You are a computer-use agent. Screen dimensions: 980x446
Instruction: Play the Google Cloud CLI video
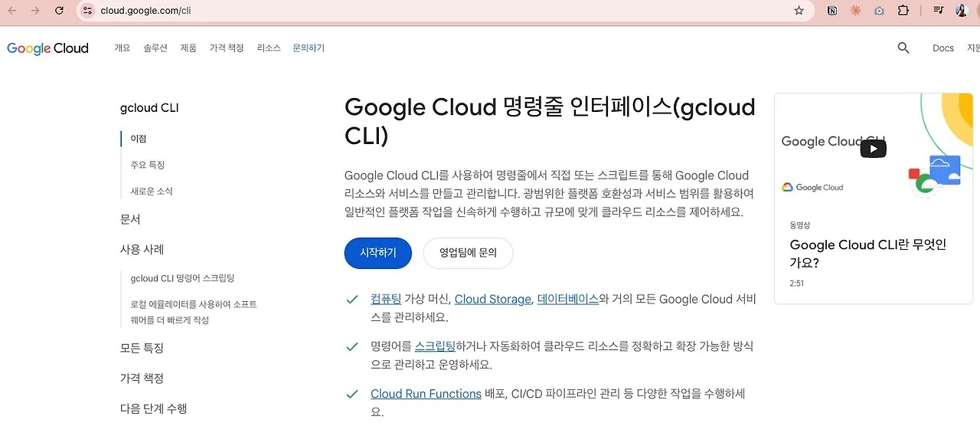[873, 149]
